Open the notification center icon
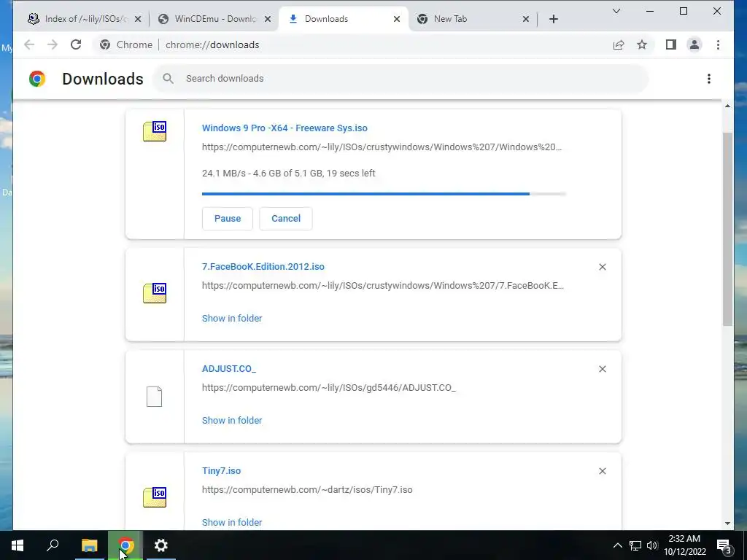Viewport: 747px width, 560px height. [724, 545]
